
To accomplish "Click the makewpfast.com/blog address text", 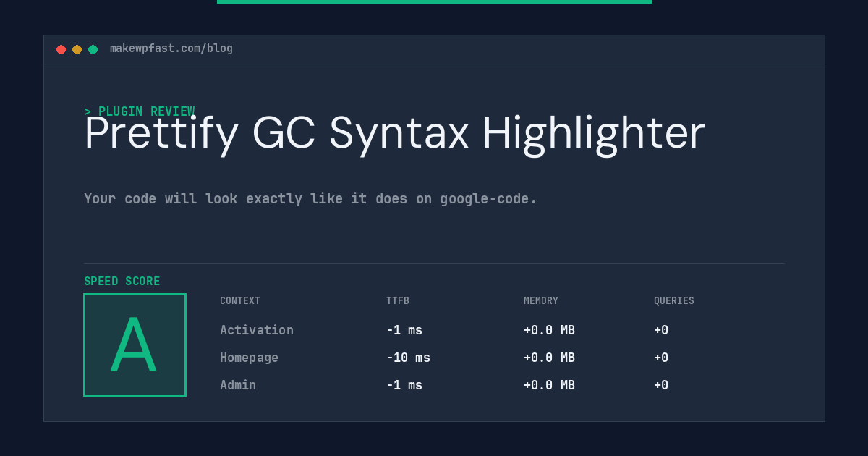I will coord(171,48).
